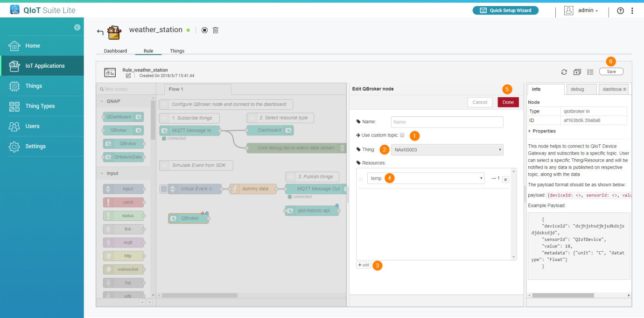Remove the temp resource with x icon
The image size is (644, 318).
tap(505, 179)
